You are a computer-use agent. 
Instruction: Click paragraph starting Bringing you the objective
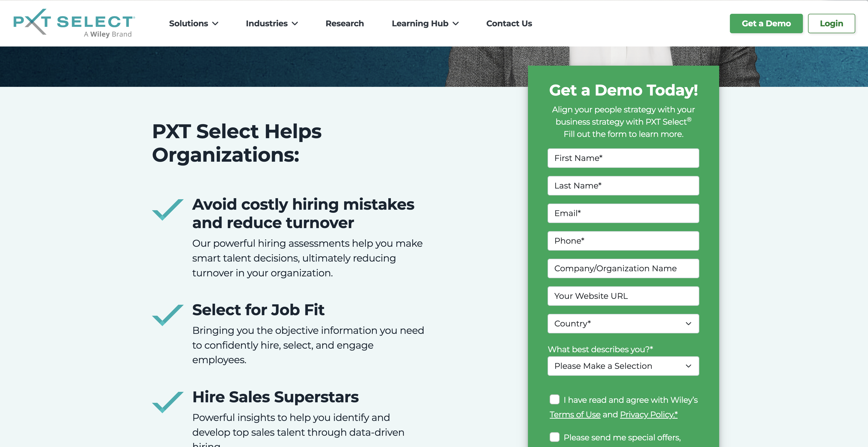click(x=308, y=345)
